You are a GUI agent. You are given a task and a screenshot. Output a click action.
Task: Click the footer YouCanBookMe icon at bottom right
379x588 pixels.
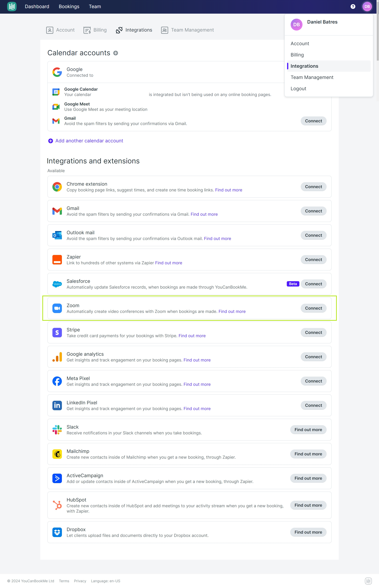coord(368,581)
